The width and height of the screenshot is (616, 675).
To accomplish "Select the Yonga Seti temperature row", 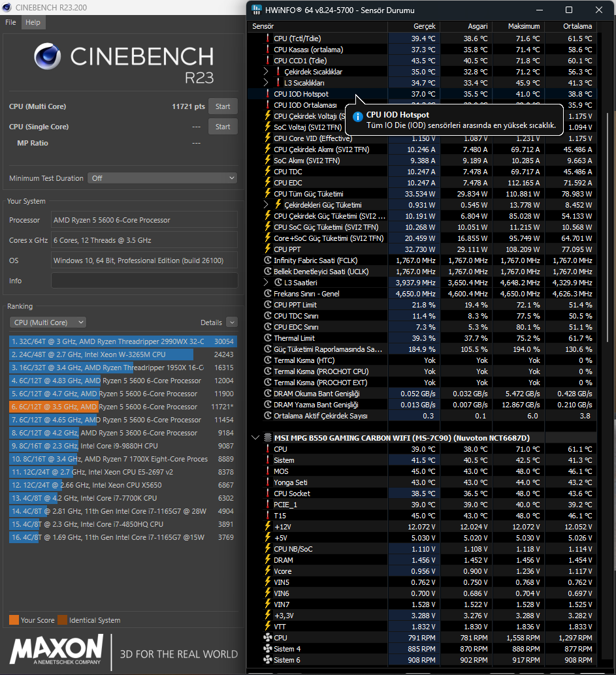I will point(423,482).
